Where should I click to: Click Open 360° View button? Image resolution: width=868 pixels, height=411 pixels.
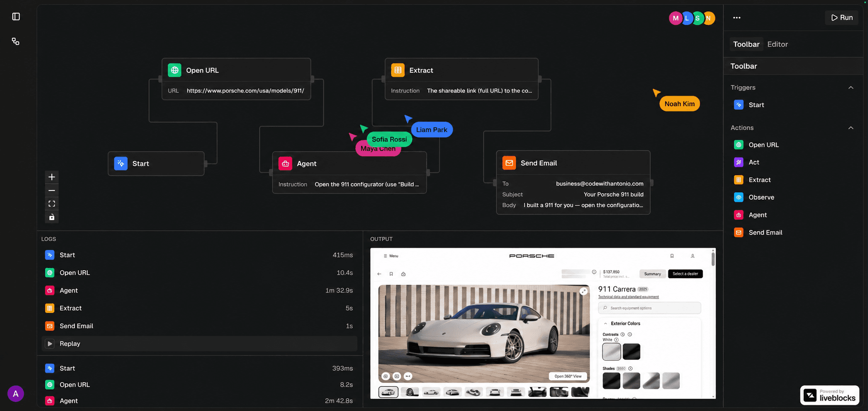[x=568, y=376]
